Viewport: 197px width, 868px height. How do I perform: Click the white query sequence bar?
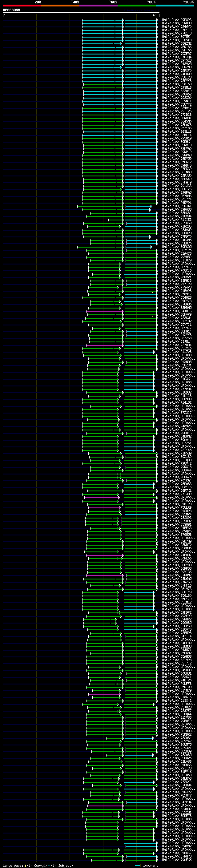pos(81,13)
